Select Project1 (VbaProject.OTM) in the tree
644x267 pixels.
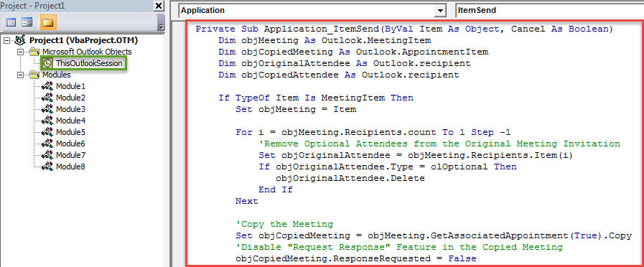pyautogui.click(x=83, y=40)
